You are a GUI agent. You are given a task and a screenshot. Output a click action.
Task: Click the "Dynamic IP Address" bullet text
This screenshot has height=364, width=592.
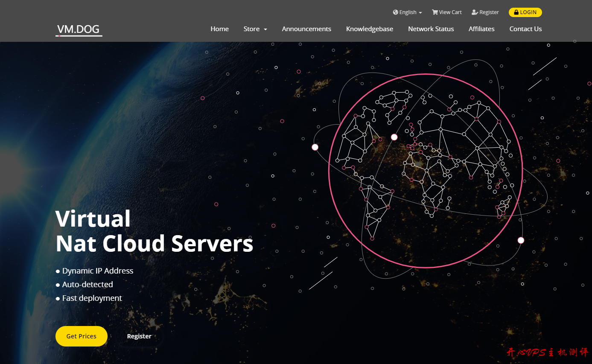pos(98,271)
